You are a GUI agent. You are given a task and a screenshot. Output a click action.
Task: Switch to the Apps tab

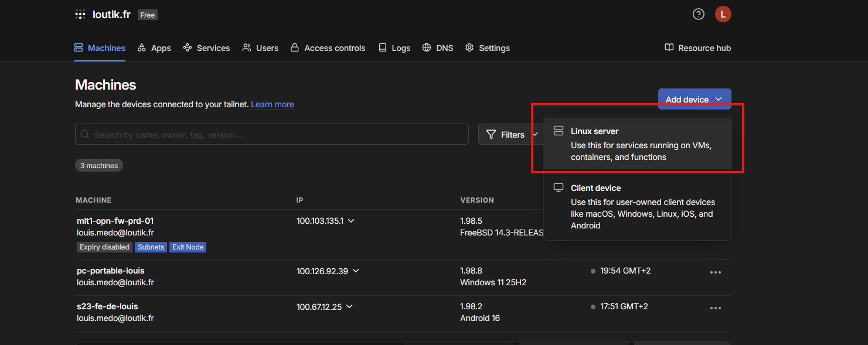point(154,48)
